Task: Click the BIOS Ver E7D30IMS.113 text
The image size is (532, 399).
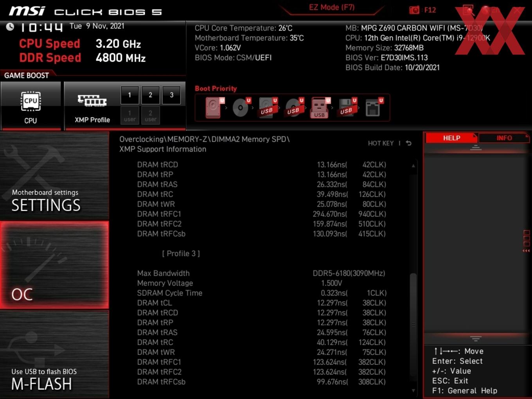Action: [386, 58]
